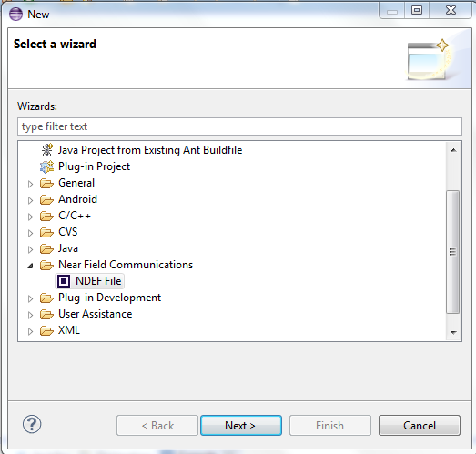476x454 pixels.
Task: Expand the General folder
Action: (x=30, y=184)
